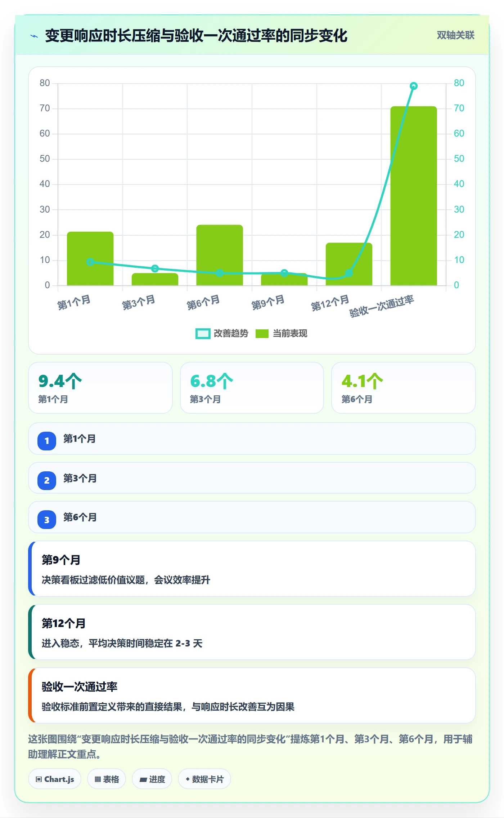Click the 当前表现 legend text
The width and height of the screenshot is (504, 818).
[x=290, y=334]
